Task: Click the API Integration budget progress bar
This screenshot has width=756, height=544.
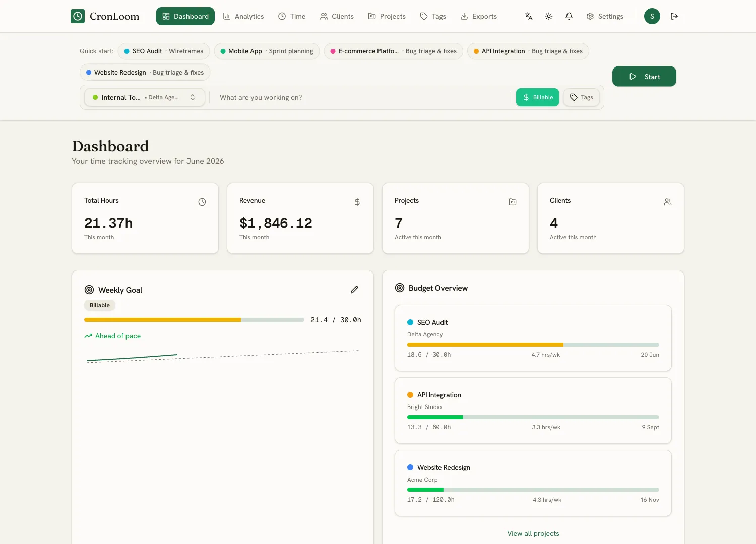Action: point(533,417)
